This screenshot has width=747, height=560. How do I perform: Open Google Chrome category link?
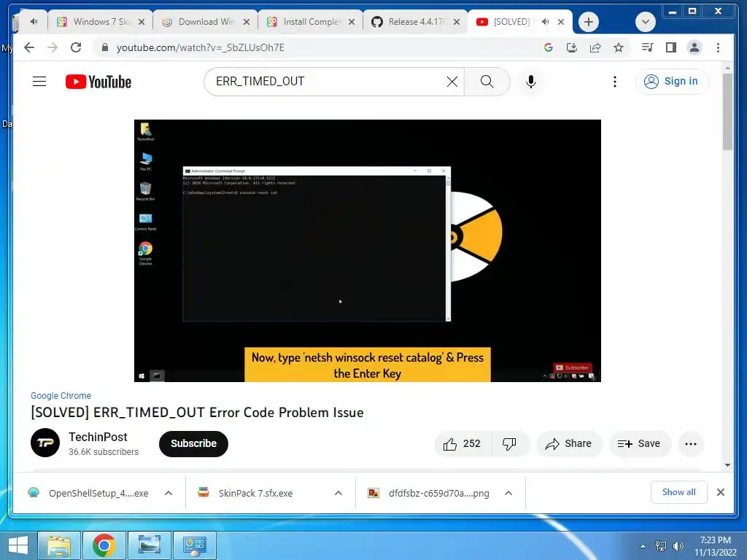click(x=61, y=396)
